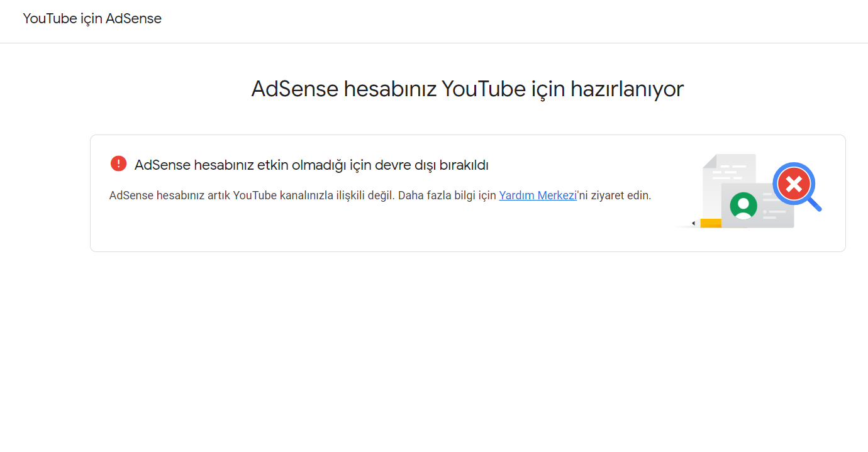The image size is (868, 452).
Task: Click the blank page area below card
Action: pos(434,352)
